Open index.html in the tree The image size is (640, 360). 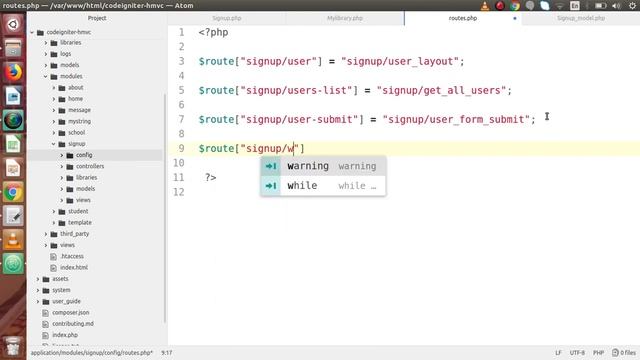click(74, 268)
